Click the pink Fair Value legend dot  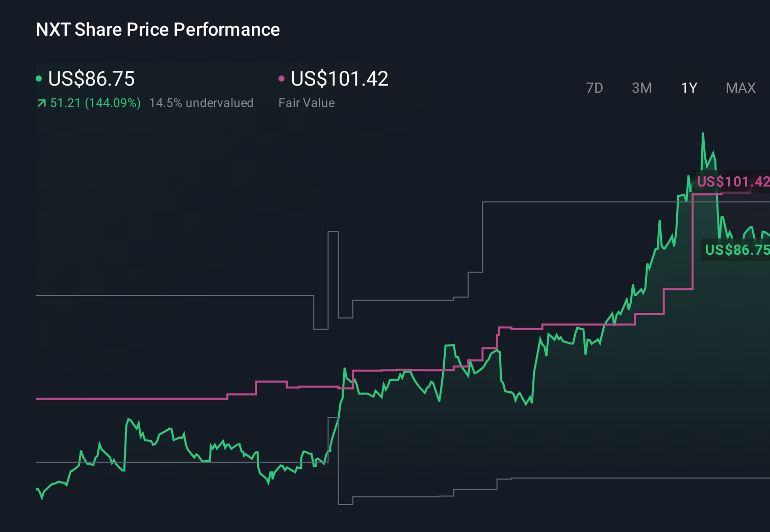(281, 78)
